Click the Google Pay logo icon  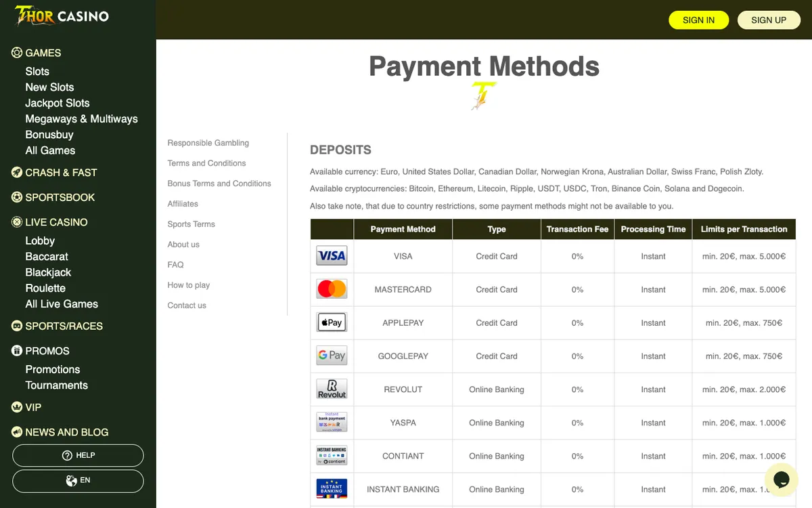coord(332,356)
